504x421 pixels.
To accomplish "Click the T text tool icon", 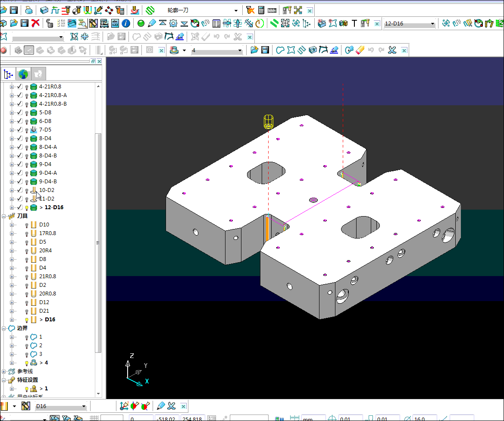I will [x=354, y=23].
